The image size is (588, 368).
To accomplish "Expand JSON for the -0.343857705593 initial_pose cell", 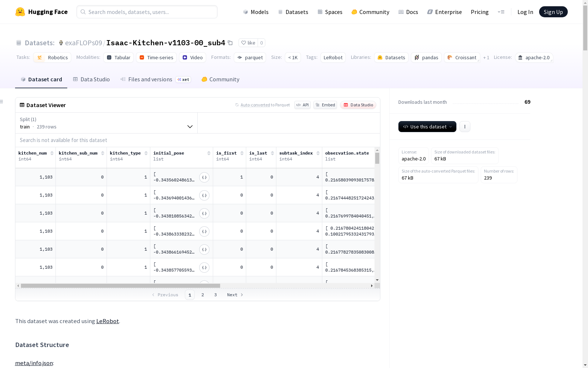I will click(x=204, y=268).
